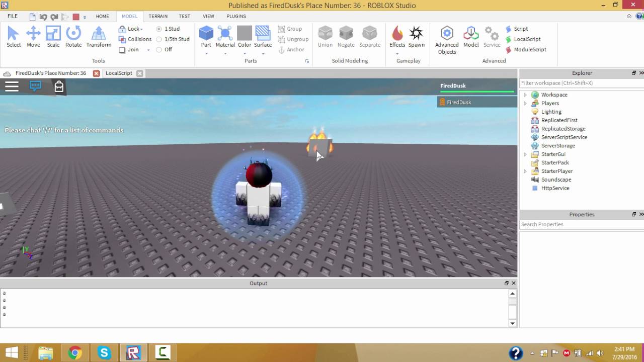Open the Color dropdown arrow
Image resolution: width=644 pixels, height=362 pixels.
pos(245,53)
